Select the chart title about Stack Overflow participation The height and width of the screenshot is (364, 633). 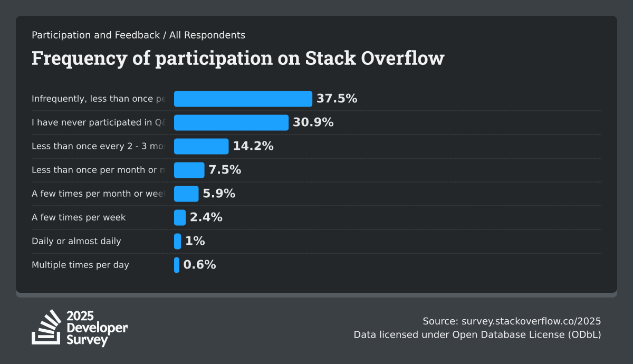tap(237, 59)
